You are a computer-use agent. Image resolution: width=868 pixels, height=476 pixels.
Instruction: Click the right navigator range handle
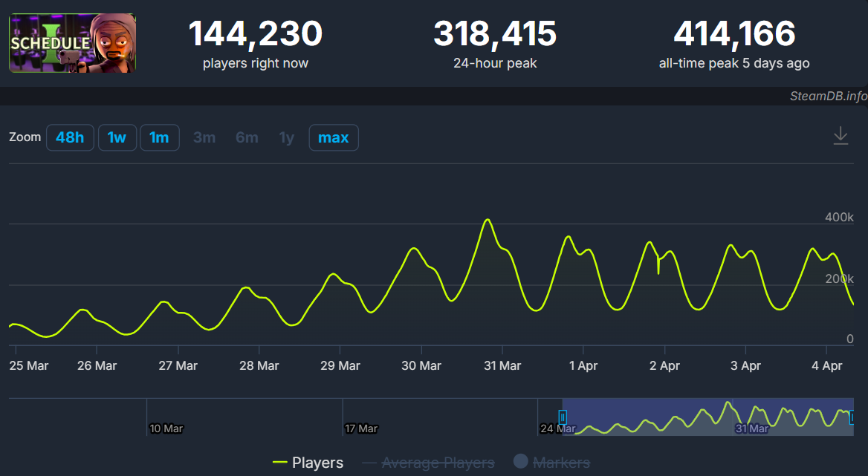tap(852, 417)
